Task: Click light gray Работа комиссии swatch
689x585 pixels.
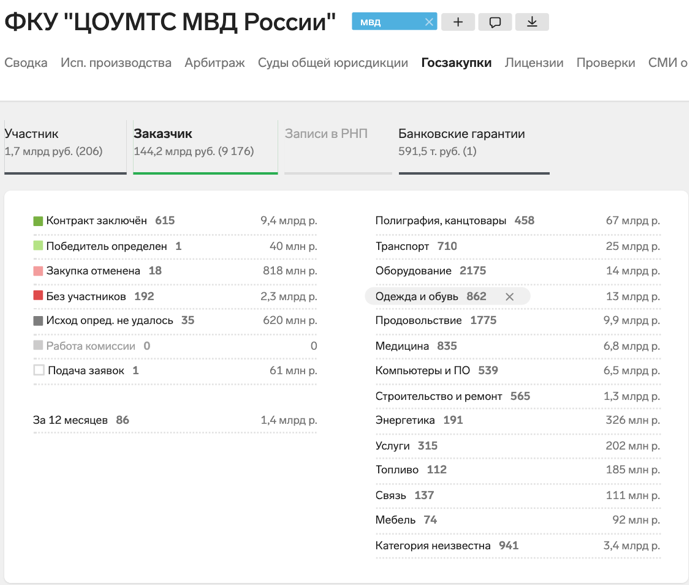Action: (x=38, y=345)
